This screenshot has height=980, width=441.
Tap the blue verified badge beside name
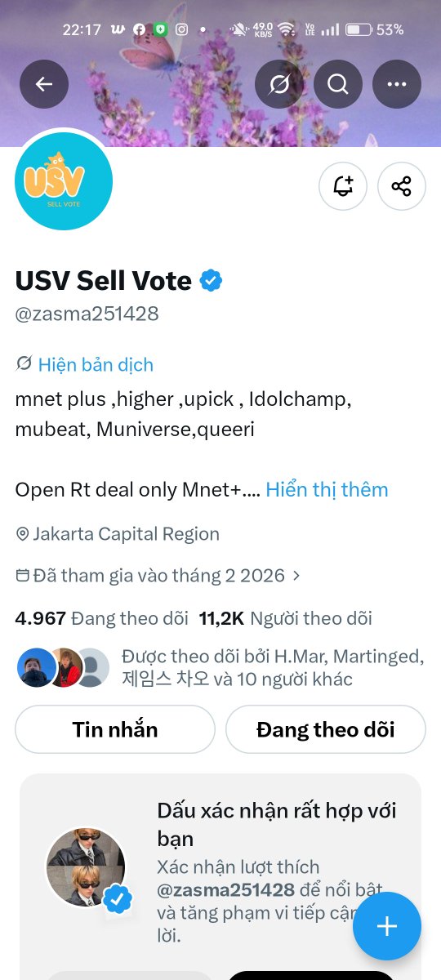pos(212,281)
